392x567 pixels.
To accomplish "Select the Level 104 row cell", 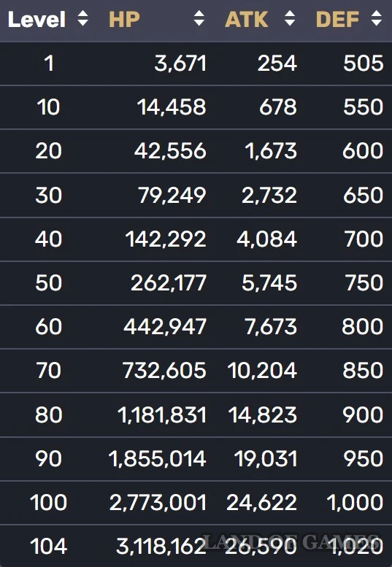I will click(x=48, y=547).
